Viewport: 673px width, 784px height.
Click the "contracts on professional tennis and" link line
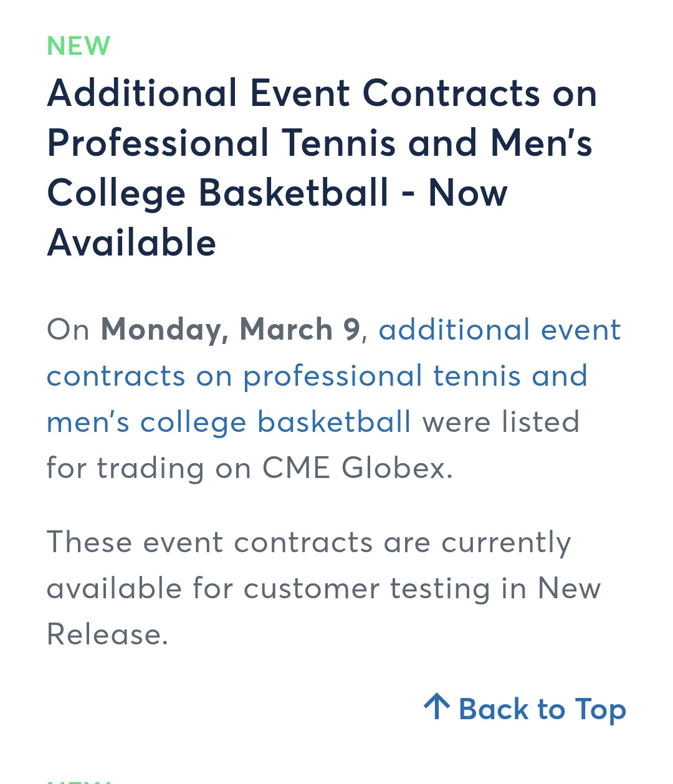coord(317,376)
